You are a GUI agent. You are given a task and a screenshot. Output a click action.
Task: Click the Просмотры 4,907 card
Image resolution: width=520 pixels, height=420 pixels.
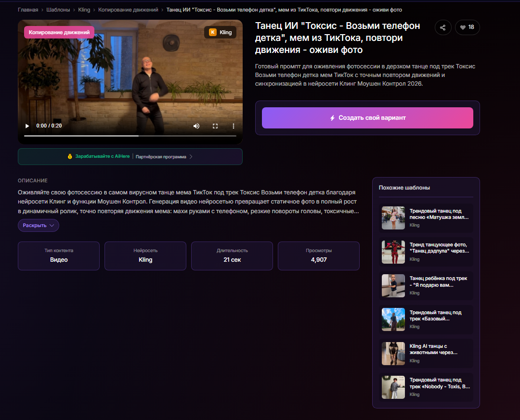coord(319,256)
